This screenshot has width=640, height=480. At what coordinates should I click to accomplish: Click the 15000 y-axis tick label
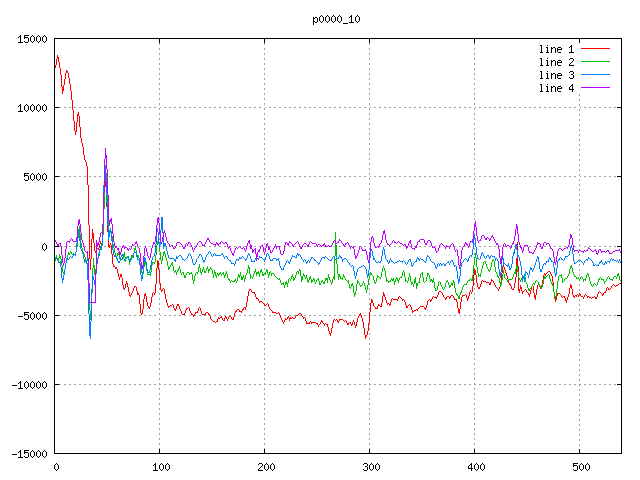pos(32,39)
